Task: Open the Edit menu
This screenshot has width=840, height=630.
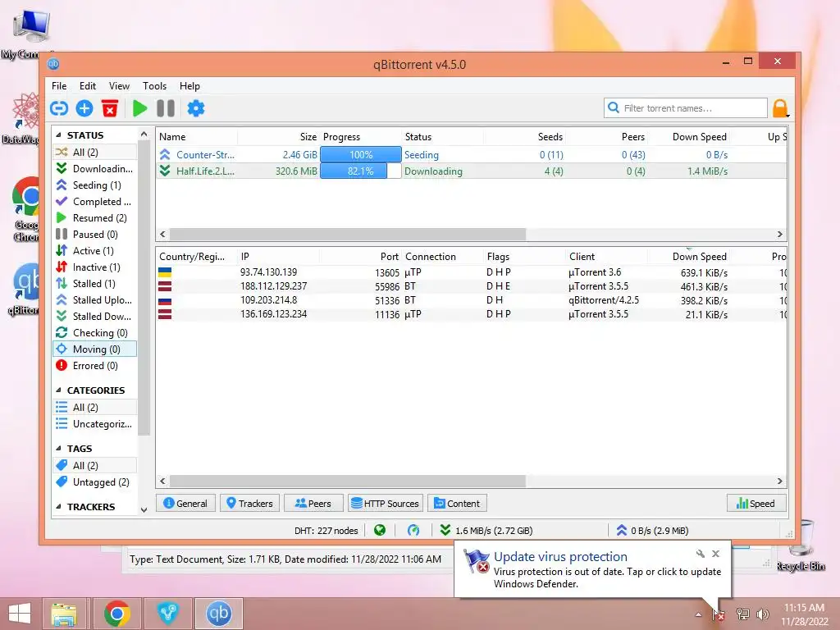Action: click(87, 86)
